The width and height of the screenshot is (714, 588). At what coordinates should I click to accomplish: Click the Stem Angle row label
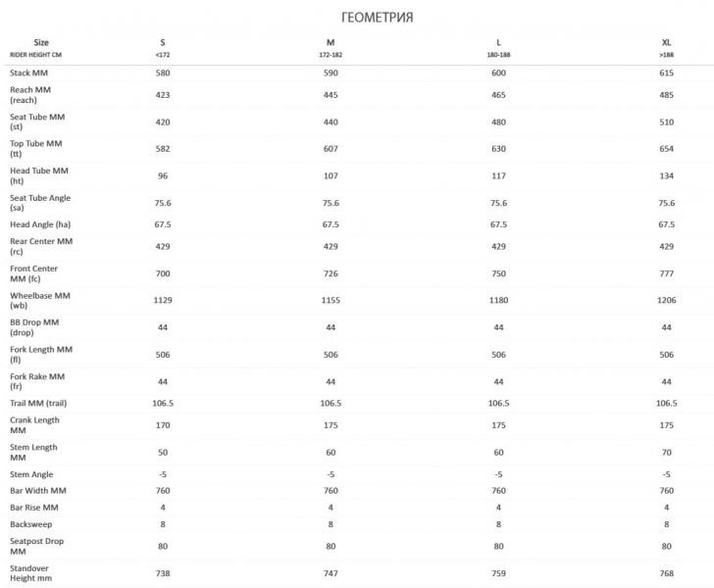[x=31, y=474]
